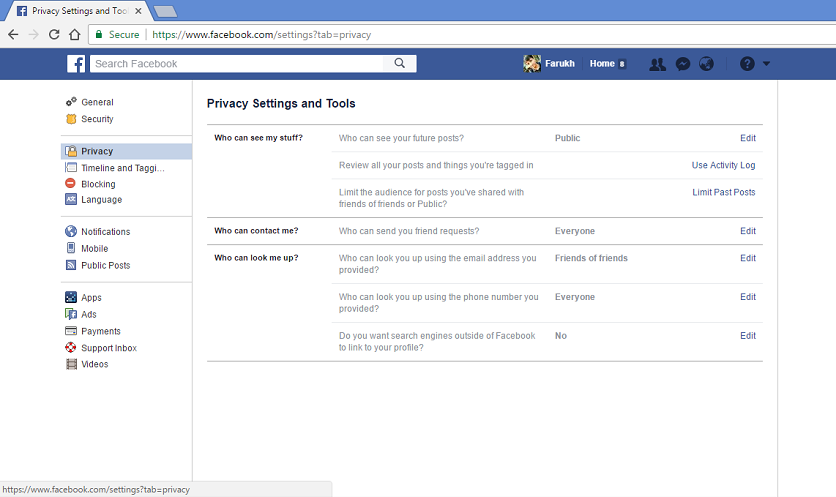The width and height of the screenshot is (836, 497).
Task: Edit phone number lookup setting
Action: [747, 297]
